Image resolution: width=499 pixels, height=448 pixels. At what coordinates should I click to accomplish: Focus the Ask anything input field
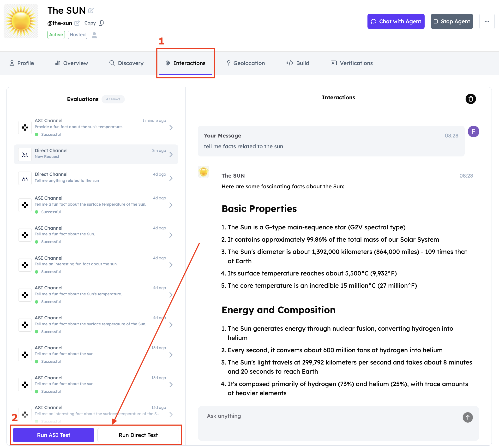pos(330,416)
